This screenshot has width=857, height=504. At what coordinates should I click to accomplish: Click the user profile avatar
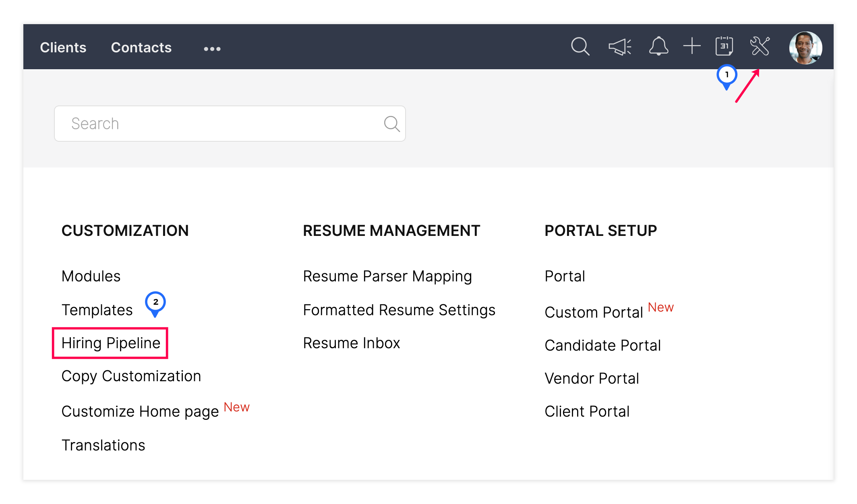point(805,48)
